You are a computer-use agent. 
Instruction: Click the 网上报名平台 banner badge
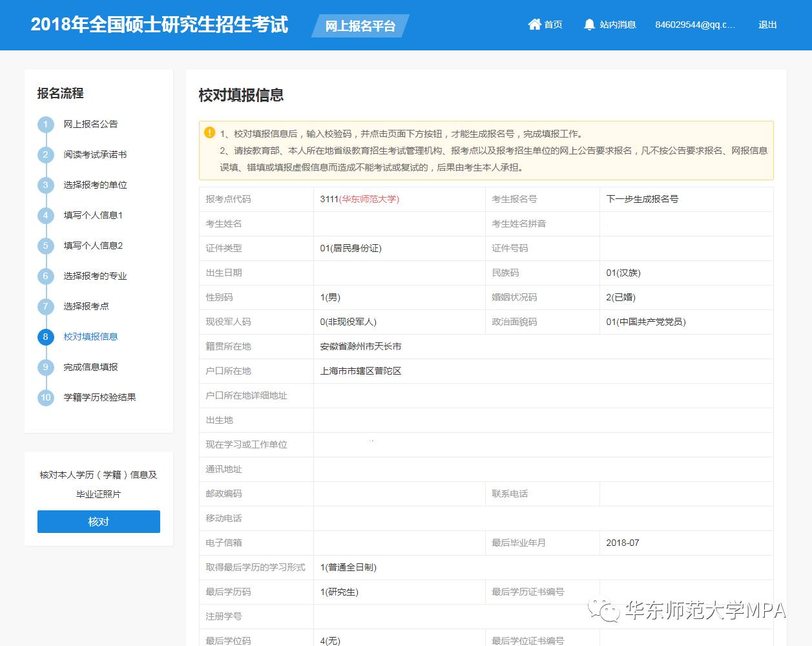click(359, 27)
